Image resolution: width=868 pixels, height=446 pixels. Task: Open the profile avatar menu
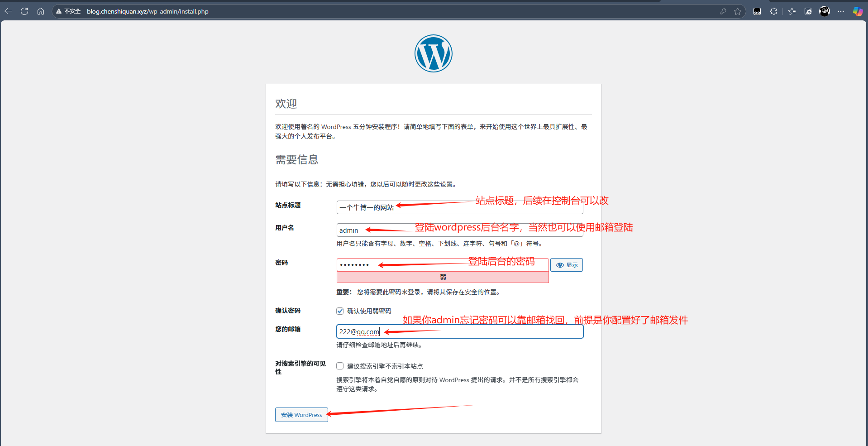(825, 11)
